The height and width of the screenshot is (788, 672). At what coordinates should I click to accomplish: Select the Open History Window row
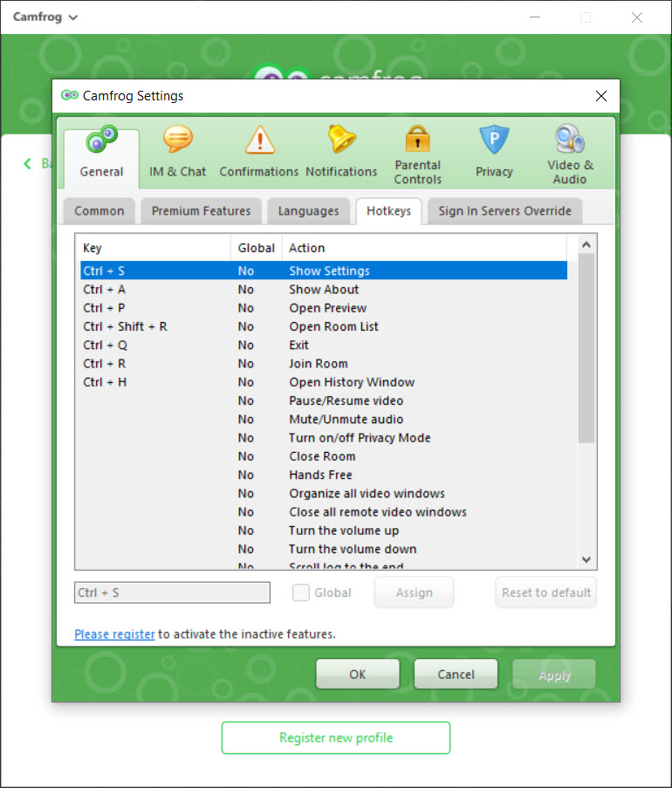(x=324, y=382)
